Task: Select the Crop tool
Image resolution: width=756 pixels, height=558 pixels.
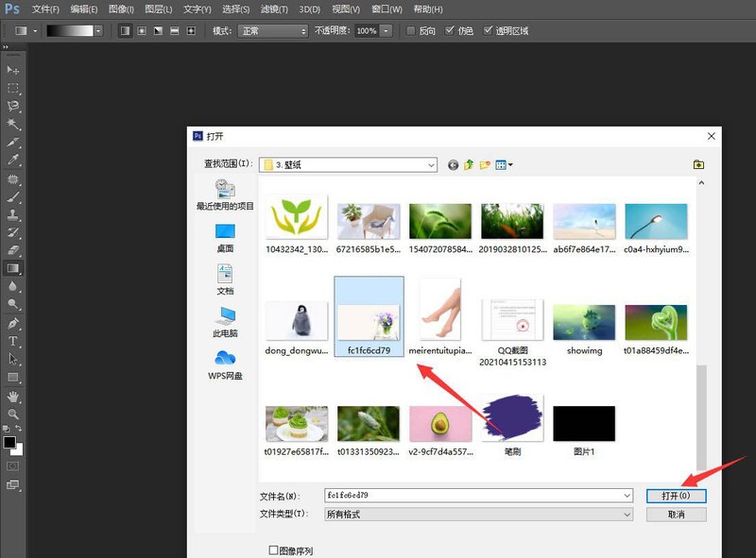Action: click(x=13, y=142)
